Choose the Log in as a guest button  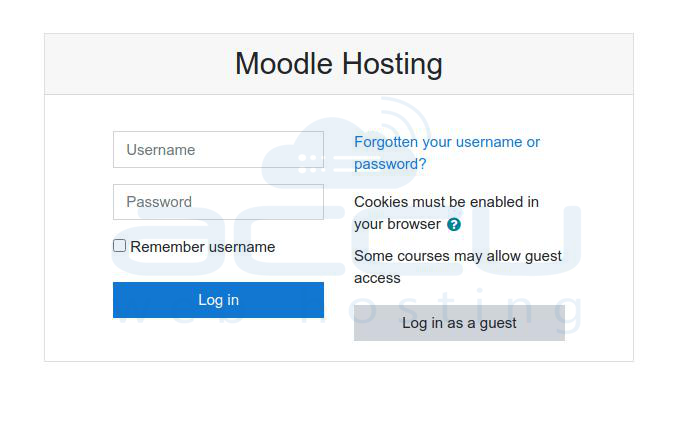click(459, 323)
